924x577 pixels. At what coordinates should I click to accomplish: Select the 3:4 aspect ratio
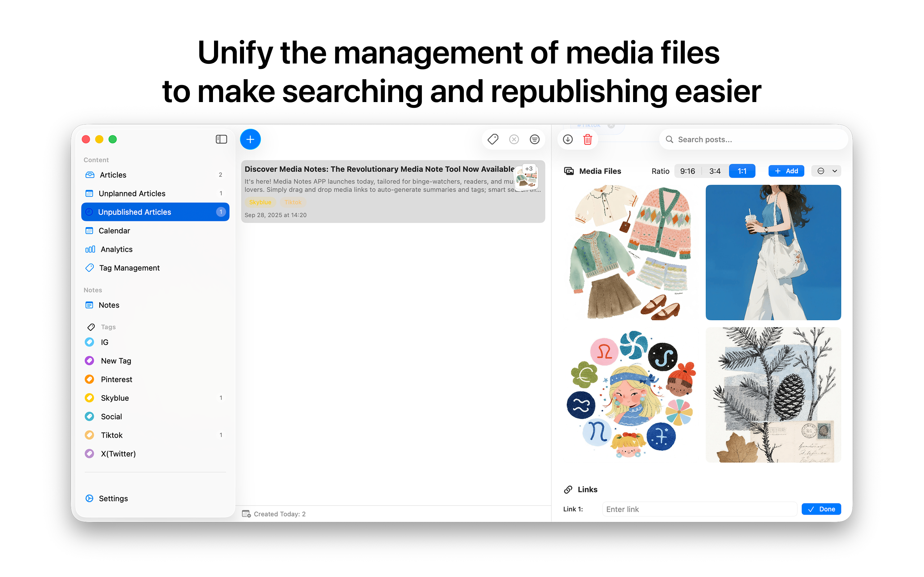(715, 171)
